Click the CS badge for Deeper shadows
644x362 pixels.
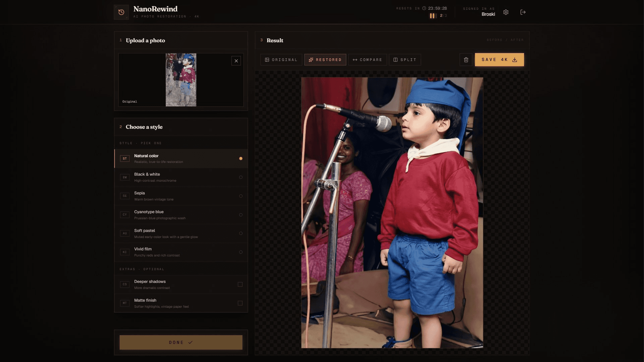click(x=125, y=284)
